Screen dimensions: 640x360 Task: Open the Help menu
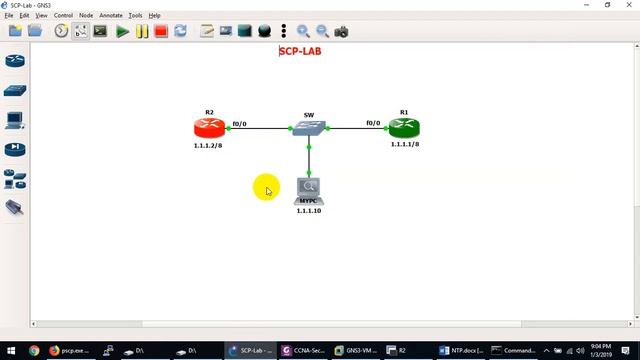(x=154, y=16)
